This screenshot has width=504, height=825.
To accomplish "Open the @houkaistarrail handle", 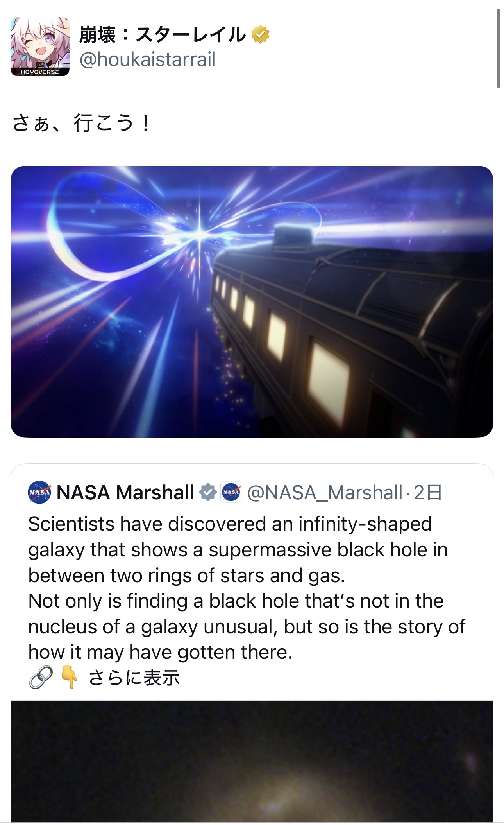I will pos(147,59).
